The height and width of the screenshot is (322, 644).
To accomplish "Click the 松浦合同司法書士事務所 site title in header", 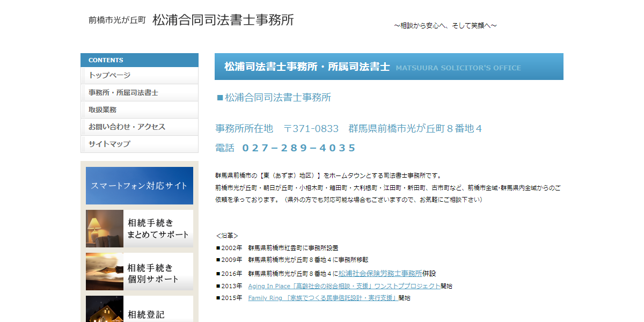I will (223, 20).
